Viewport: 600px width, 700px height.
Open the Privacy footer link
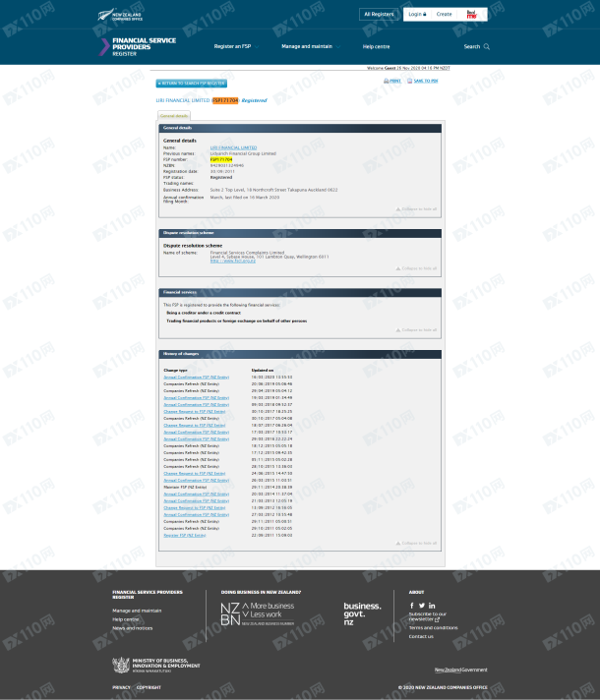(x=121, y=687)
